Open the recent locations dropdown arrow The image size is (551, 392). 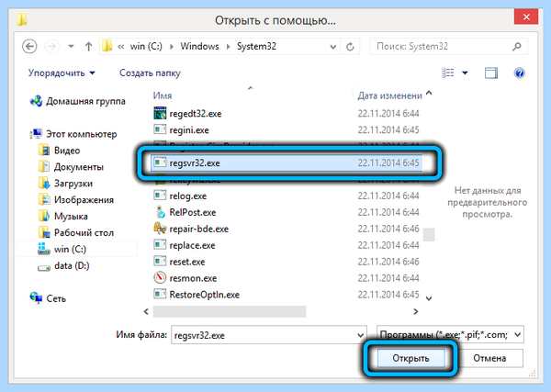coord(71,47)
